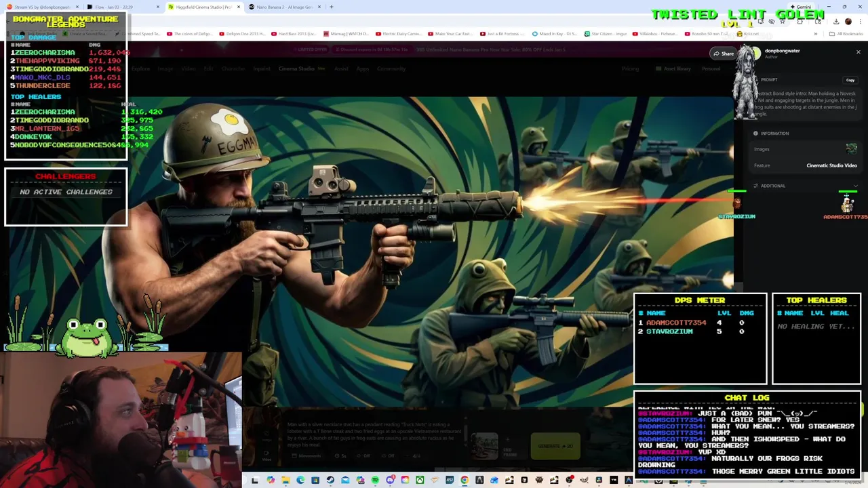Screen dimensions: 868x488
Task: Open Explore in site navigation
Action: (140, 68)
